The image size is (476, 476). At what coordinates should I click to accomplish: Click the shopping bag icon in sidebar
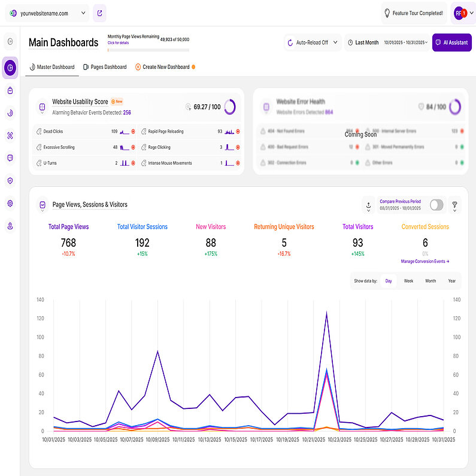[x=10, y=90]
